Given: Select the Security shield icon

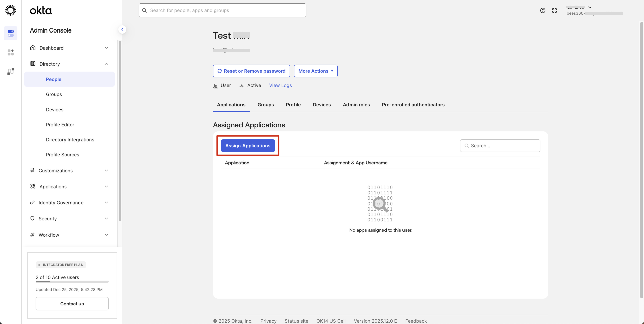Looking at the screenshot, I should point(32,218).
